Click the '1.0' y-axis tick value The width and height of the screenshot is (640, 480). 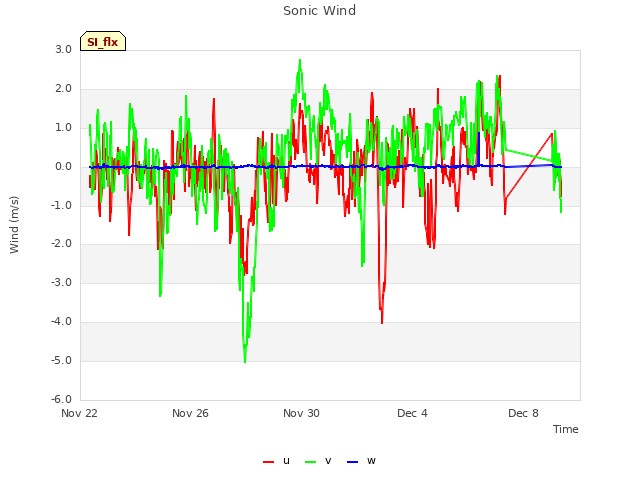pos(64,128)
